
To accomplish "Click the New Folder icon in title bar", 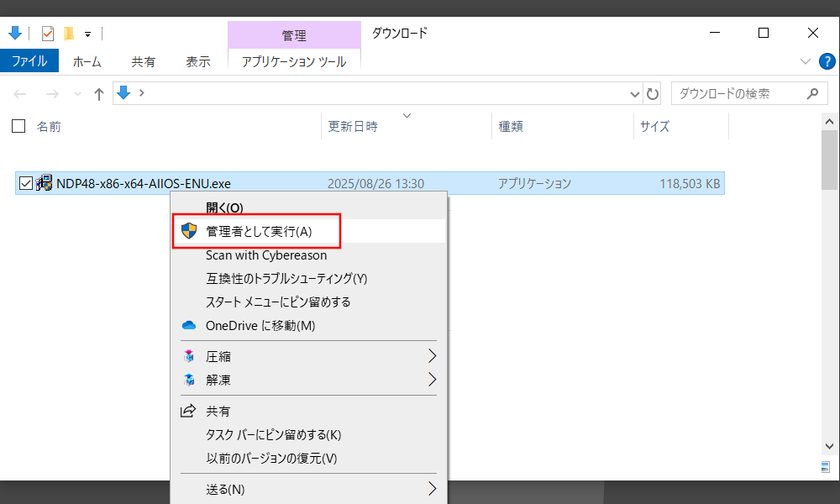I will tap(69, 34).
